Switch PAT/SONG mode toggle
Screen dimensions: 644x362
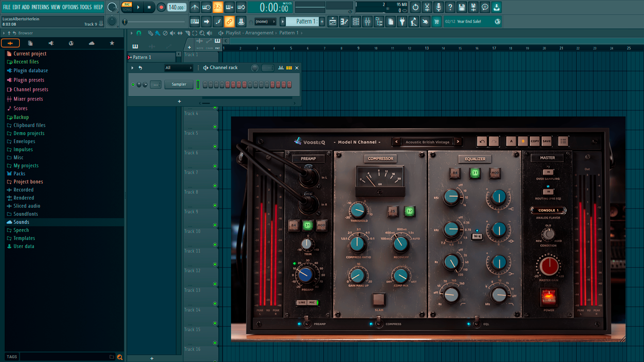pyautogui.click(x=127, y=7)
